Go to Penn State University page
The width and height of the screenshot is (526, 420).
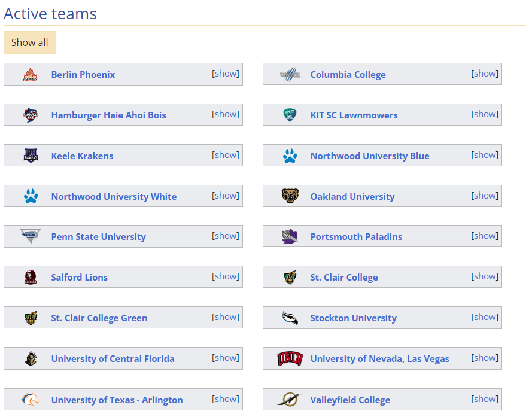point(98,236)
